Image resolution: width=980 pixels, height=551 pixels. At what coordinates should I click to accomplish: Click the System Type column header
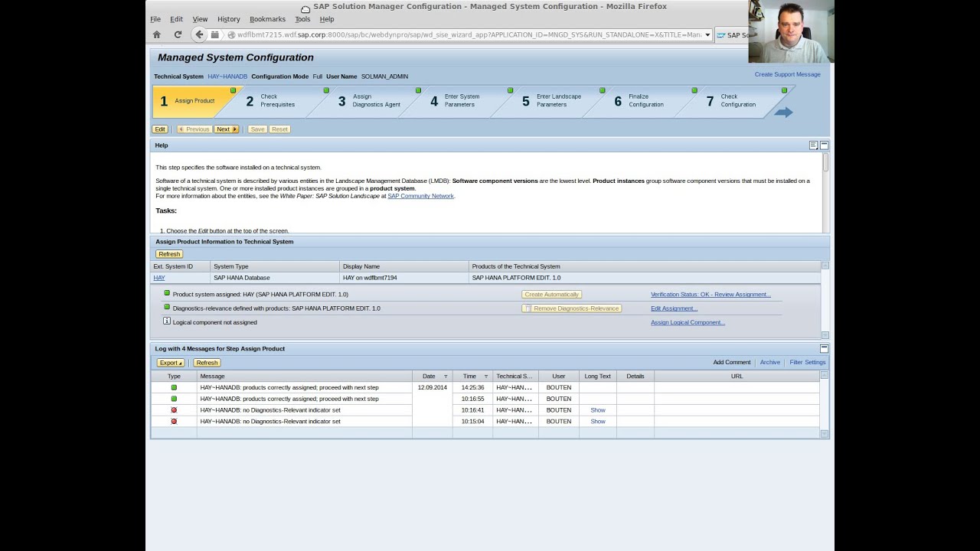tap(275, 266)
